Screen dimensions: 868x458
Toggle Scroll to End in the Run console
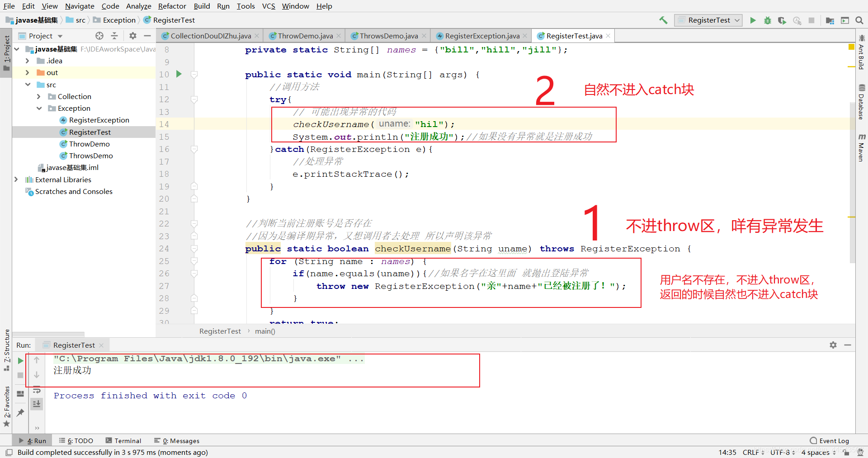[37, 403]
